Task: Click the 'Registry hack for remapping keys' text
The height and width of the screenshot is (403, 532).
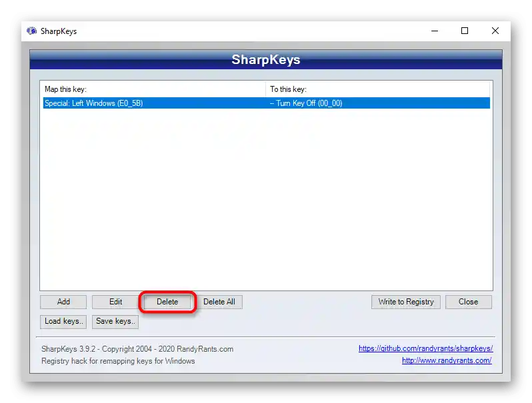Action: coord(118,361)
